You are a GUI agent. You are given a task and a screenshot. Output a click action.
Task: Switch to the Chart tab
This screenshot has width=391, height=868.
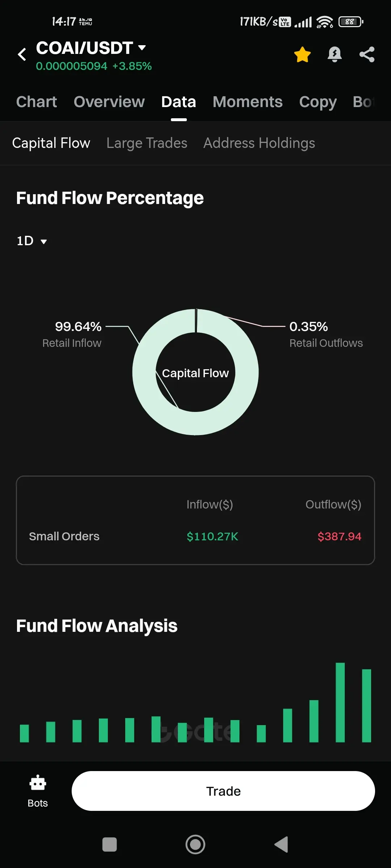click(x=37, y=102)
